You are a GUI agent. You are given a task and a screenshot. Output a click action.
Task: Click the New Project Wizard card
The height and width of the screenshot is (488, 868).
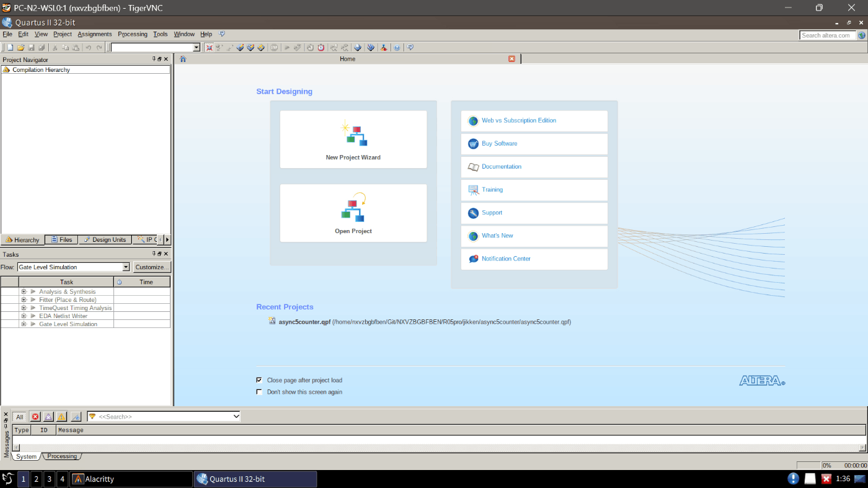[x=353, y=140]
